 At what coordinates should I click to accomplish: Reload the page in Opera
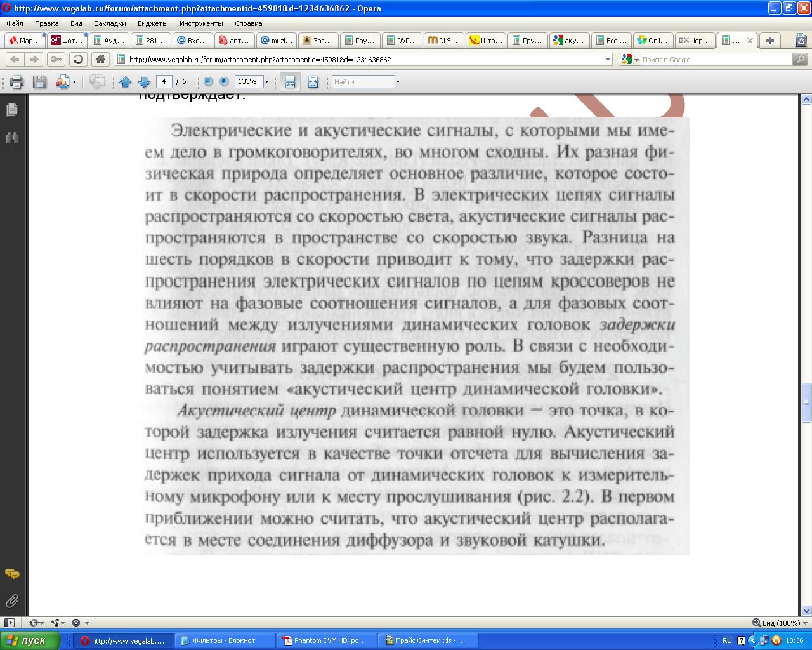pyautogui.click(x=78, y=60)
